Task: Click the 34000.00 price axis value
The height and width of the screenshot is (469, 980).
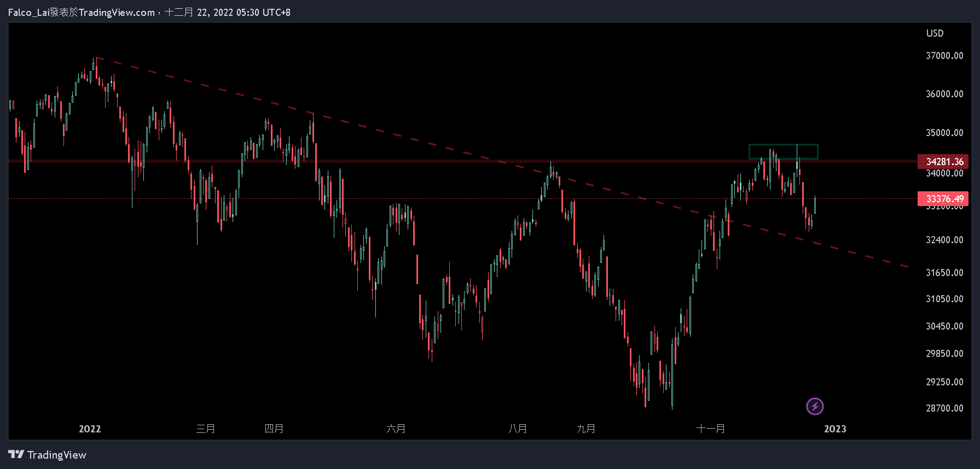Action: 944,174
